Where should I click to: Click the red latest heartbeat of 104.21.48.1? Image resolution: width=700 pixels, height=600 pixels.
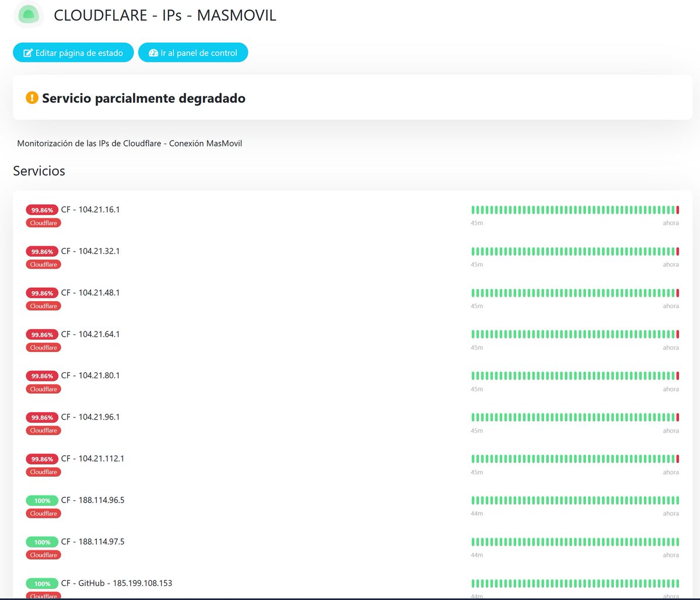(x=678, y=292)
